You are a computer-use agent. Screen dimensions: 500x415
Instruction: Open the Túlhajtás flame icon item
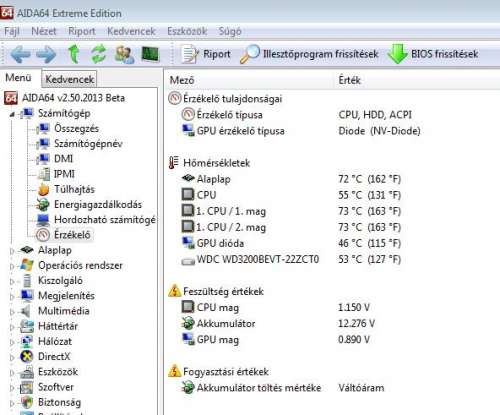pyautogui.click(x=43, y=190)
